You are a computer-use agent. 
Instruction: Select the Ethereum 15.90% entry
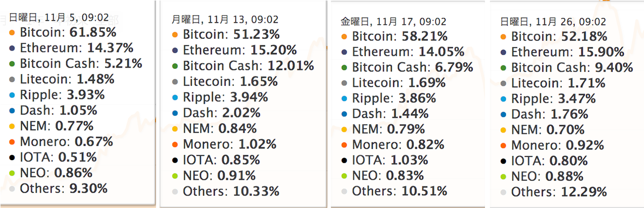(x=567, y=52)
